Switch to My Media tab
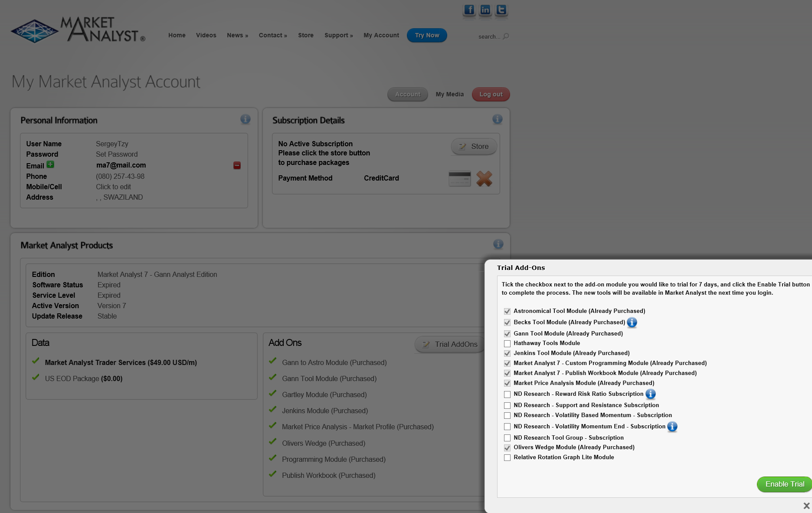This screenshot has width=812, height=513. (449, 94)
